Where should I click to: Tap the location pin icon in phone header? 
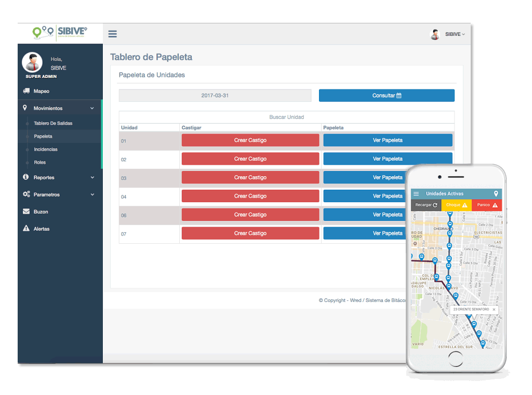click(496, 194)
